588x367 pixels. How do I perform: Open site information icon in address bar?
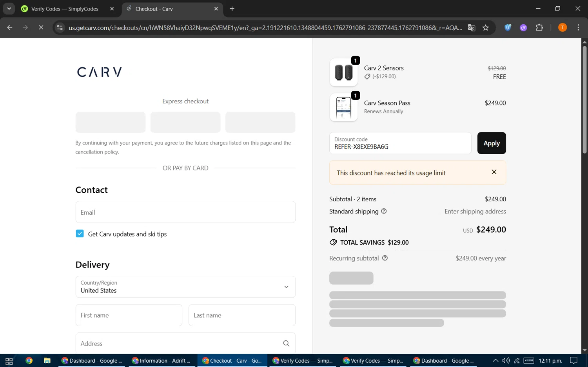60,27
